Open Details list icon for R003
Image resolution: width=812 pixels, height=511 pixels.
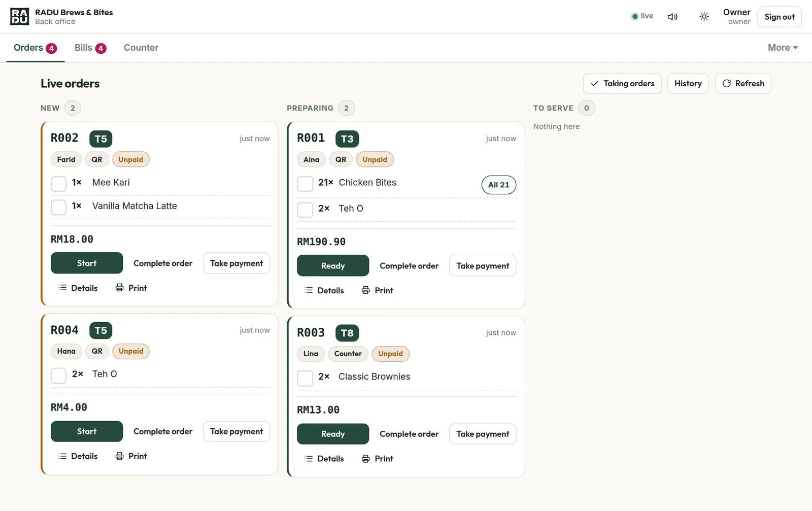[x=309, y=459]
